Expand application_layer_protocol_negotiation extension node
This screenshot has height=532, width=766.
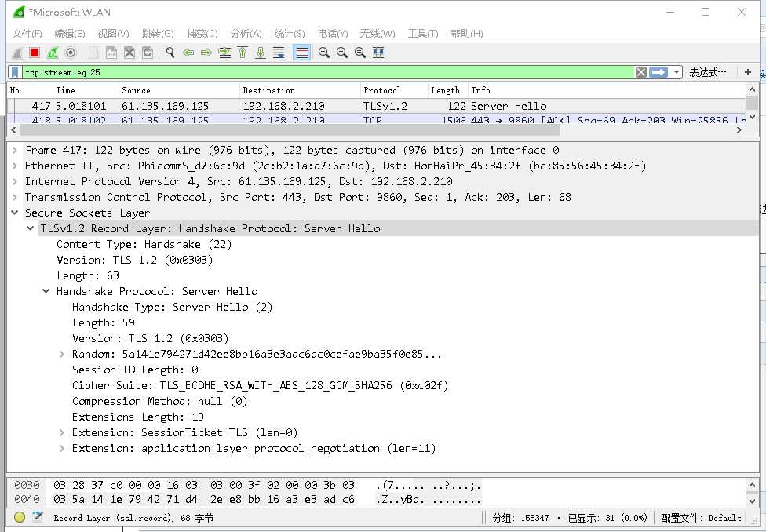(x=61, y=449)
